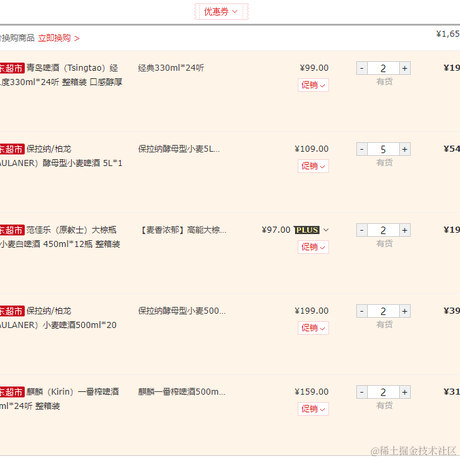Image resolution: width=460 pixels, height=460 pixels.
Task: Open the Tsingtao beer product title
Action: click(62, 75)
